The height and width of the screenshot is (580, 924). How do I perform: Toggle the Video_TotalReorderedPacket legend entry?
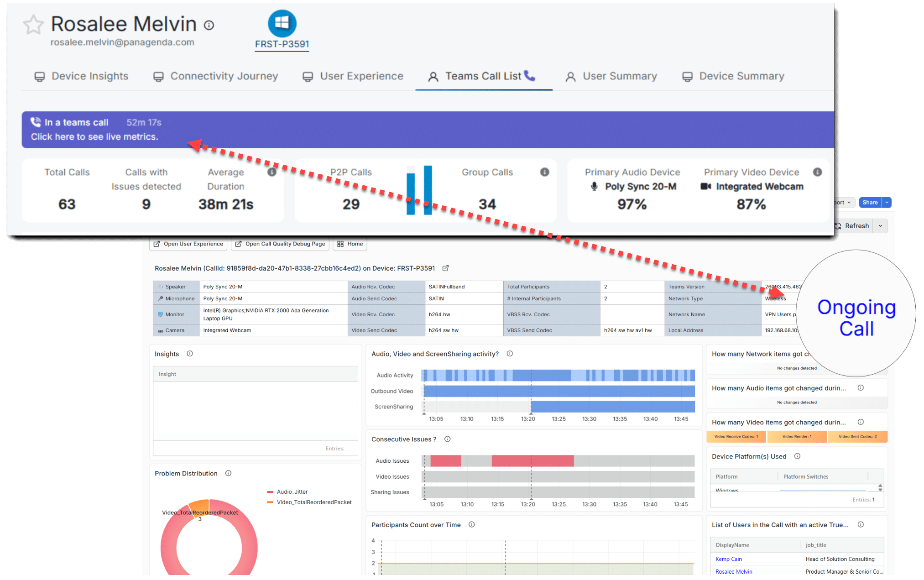click(x=309, y=502)
